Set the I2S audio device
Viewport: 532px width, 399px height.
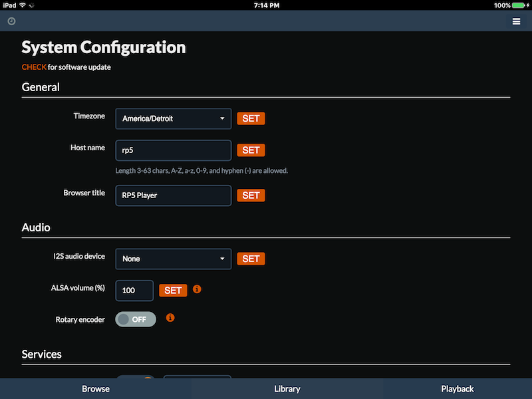click(251, 259)
